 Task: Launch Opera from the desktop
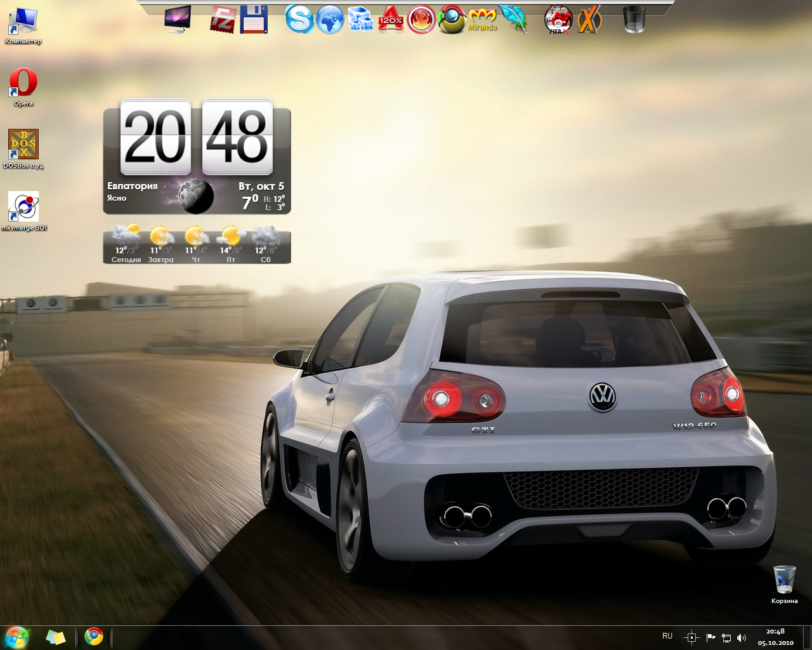[x=23, y=86]
